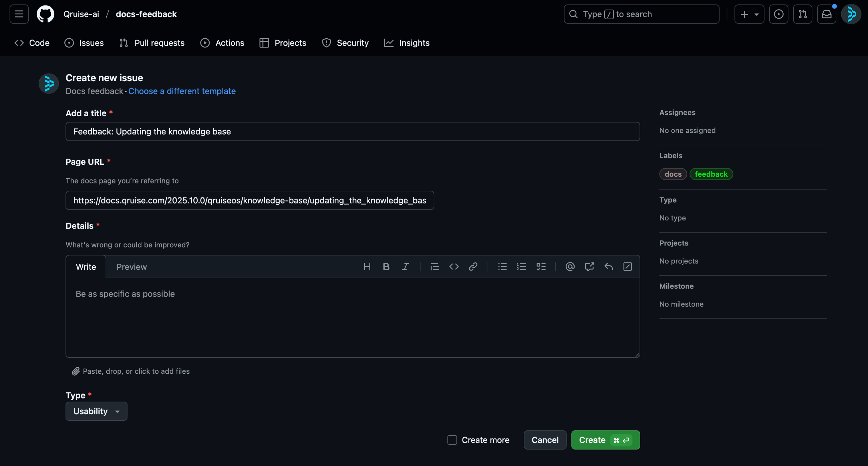The height and width of the screenshot is (466, 868).
Task: Switch to the Preview tab
Action: click(131, 267)
